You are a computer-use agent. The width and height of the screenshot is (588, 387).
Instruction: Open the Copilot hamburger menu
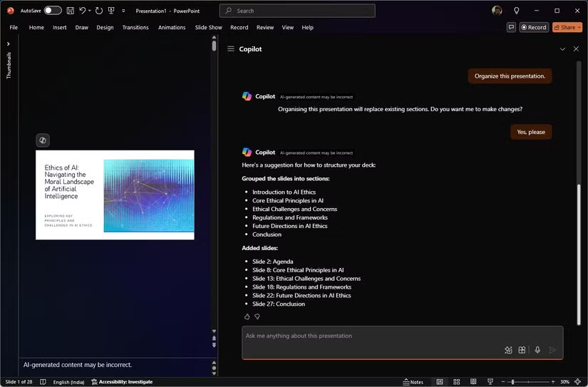(x=231, y=49)
